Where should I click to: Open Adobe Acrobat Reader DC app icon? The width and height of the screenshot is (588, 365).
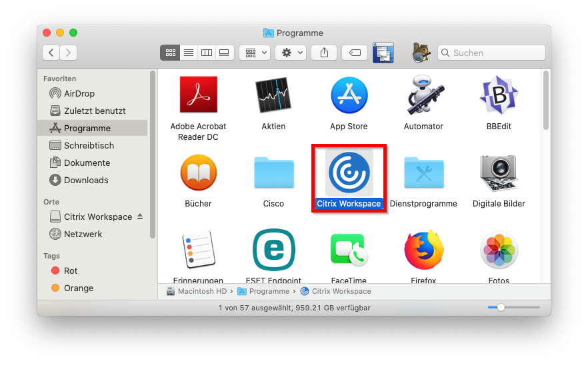(199, 95)
